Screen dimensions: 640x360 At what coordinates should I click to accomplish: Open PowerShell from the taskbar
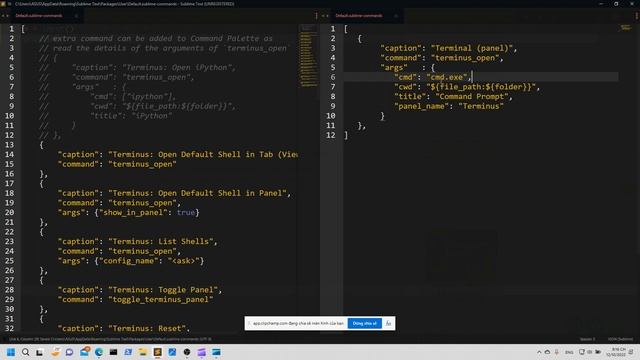pyautogui.click(x=128, y=352)
